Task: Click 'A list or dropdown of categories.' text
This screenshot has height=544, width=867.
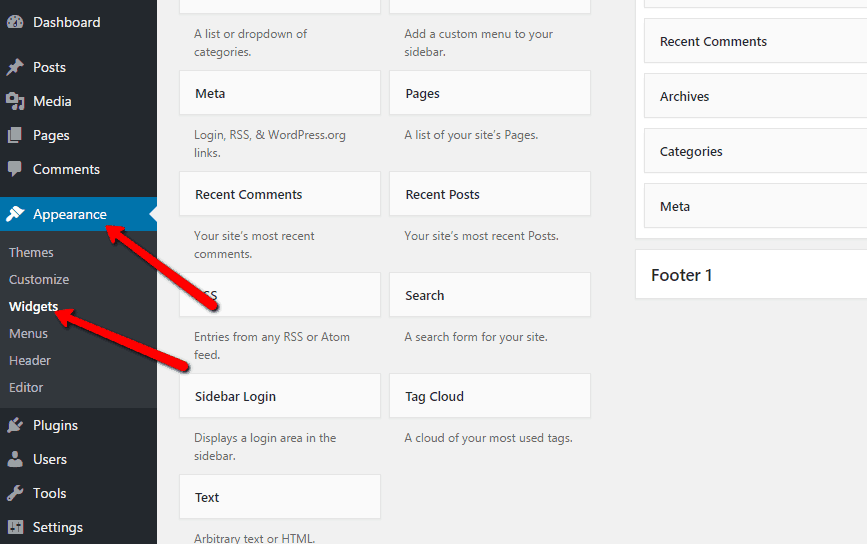Action: click(250, 43)
